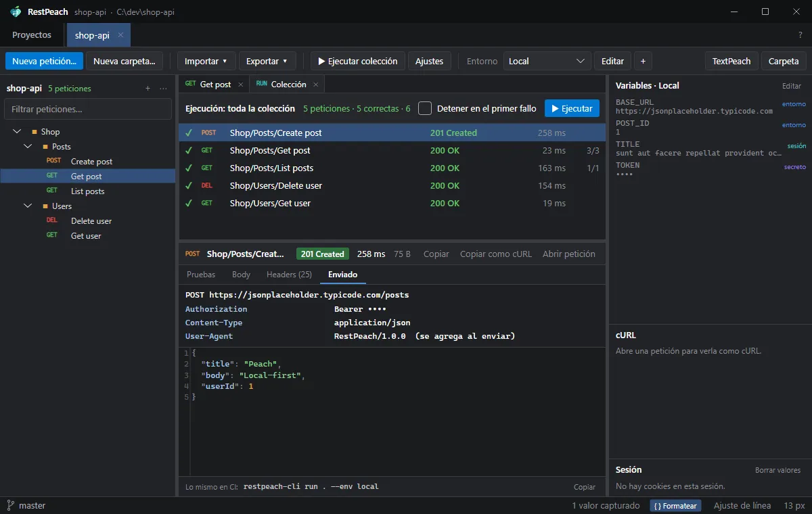Open the Entorno dropdown showing Local
The image size is (812, 514).
[547, 61]
